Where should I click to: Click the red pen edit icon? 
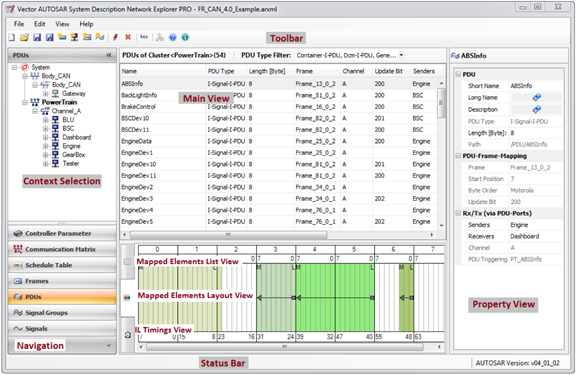pos(115,37)
